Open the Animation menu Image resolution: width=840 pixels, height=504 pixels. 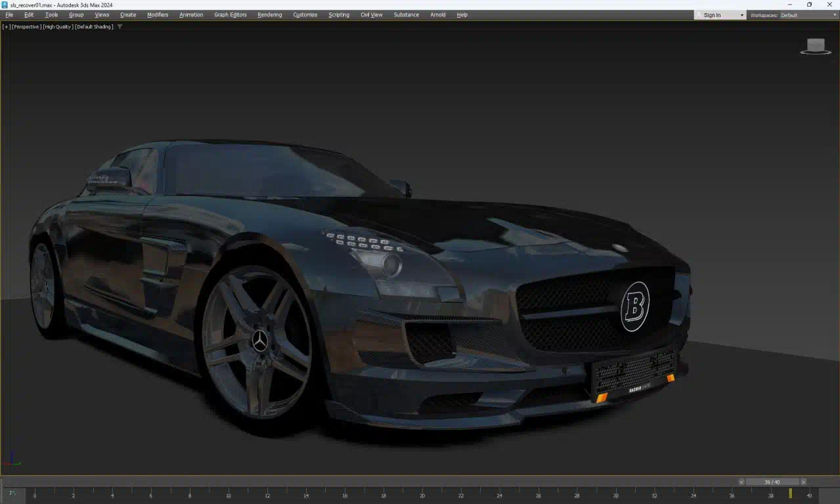tap(191, 14)
